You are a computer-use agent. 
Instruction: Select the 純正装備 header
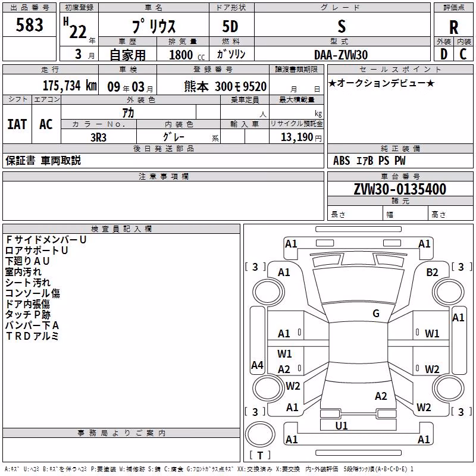pos(400,148)
